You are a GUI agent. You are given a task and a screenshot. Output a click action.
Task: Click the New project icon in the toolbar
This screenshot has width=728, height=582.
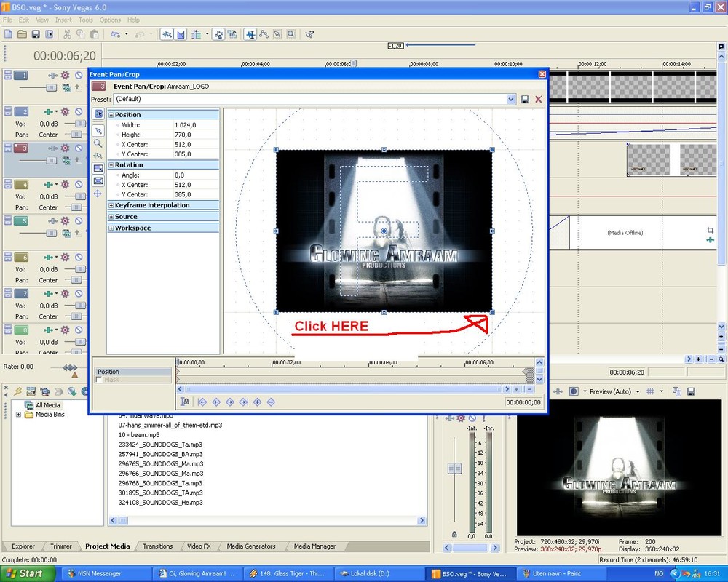point(8,34)
